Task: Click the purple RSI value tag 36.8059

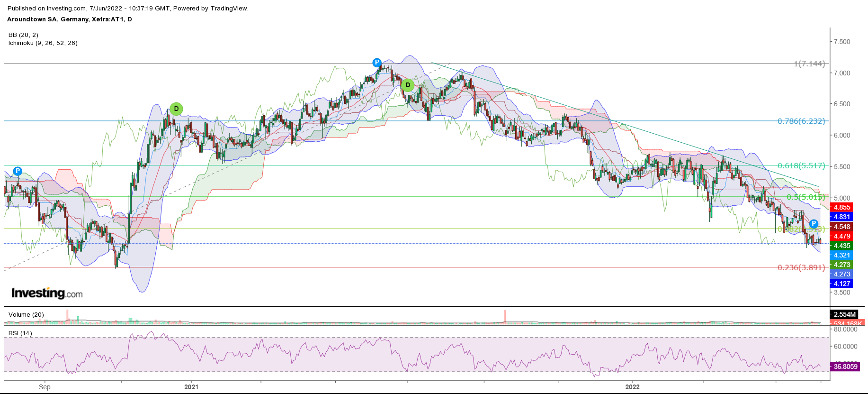Action: pos(845,367)
